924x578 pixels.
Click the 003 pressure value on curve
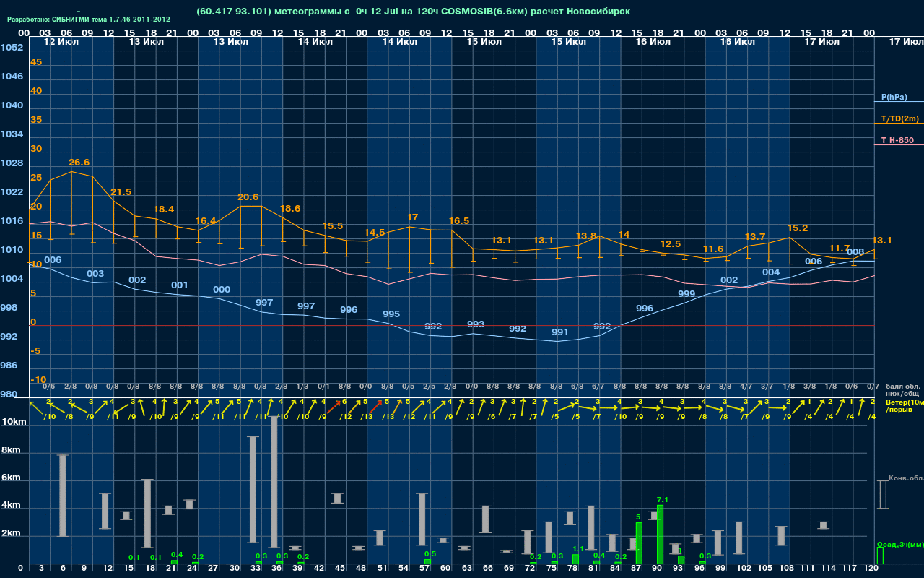pos(95,274)
